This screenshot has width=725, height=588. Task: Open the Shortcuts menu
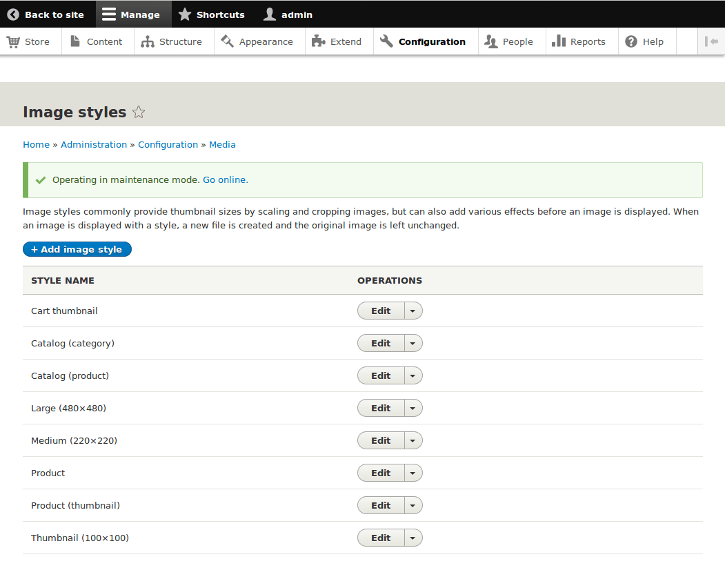(212, 14)
